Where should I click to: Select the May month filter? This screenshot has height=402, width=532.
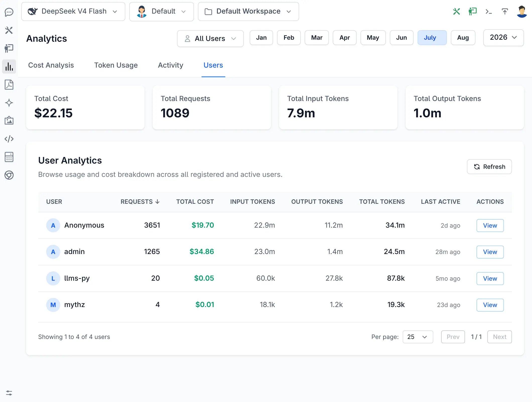point(373,38)
